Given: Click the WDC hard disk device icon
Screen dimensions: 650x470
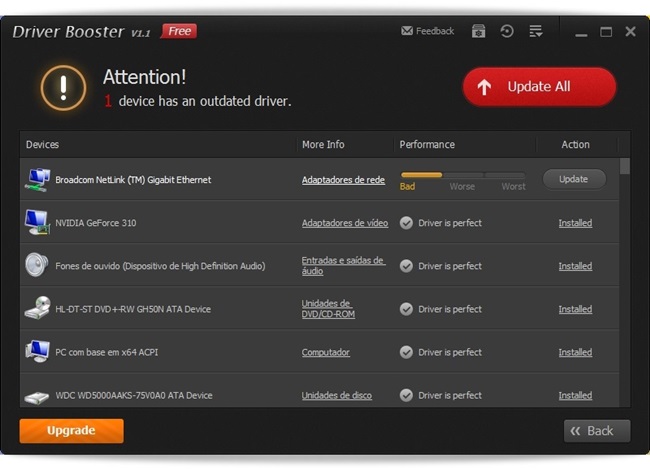Looking at the screenshot, I should pyautogui.click(x=36, y=397).
